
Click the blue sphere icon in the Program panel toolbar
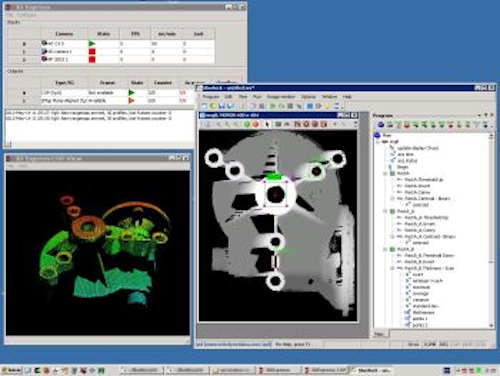point(380,125)
